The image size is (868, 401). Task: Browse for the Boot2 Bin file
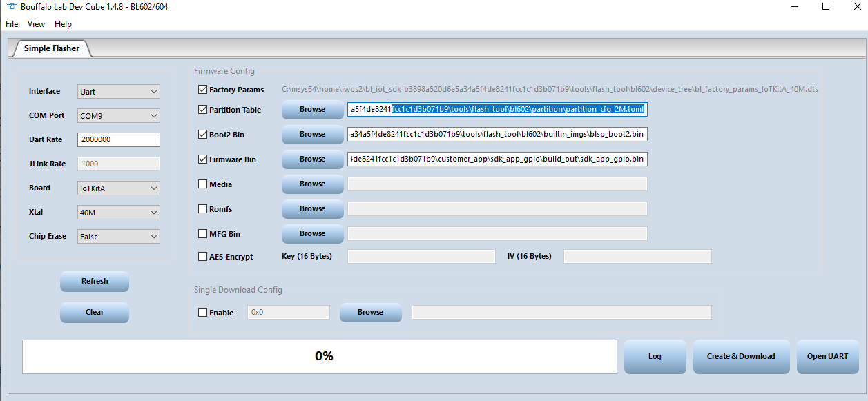[312, 134]
